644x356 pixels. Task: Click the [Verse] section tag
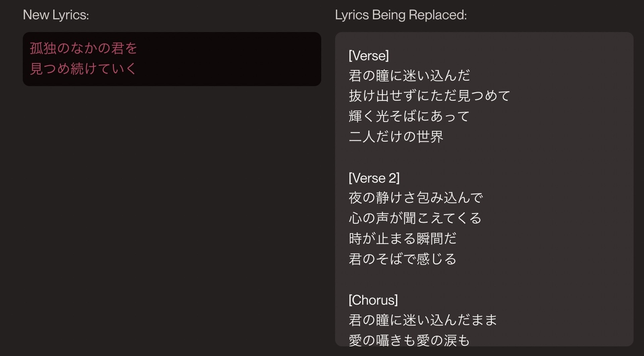point(369,55)
